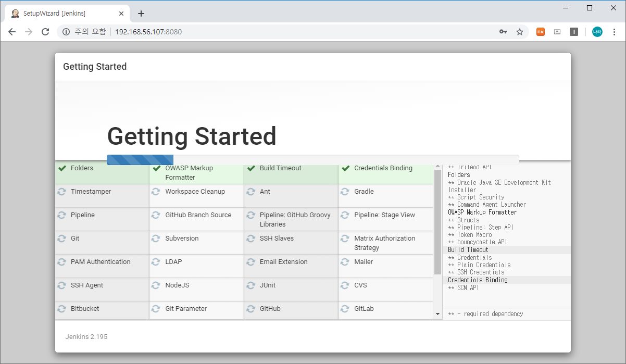Click the Subversion plugin label
Image resolution: width=626 pixels, height=364 pixels.
pyautogui.click(x=182, y=239)
